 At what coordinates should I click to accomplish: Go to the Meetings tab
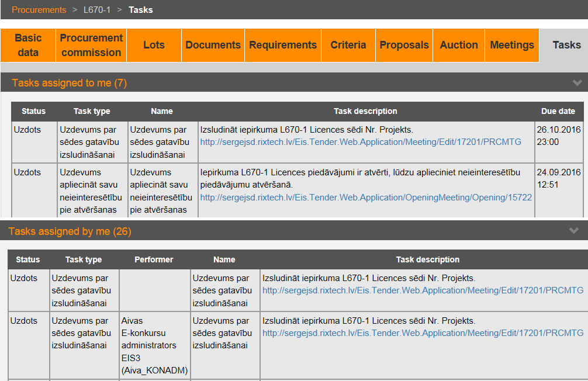[x=512, y=45]
